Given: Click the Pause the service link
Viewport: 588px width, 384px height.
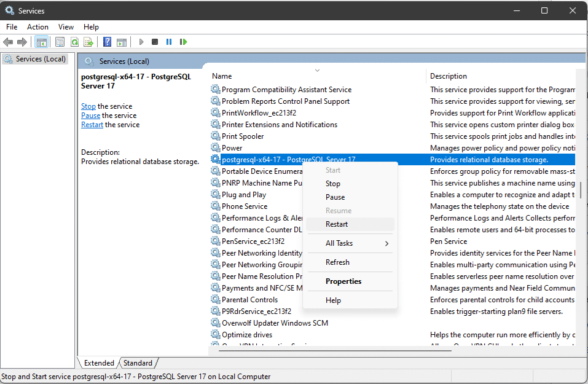Looking at the screenshot, I should pos(90,116).
